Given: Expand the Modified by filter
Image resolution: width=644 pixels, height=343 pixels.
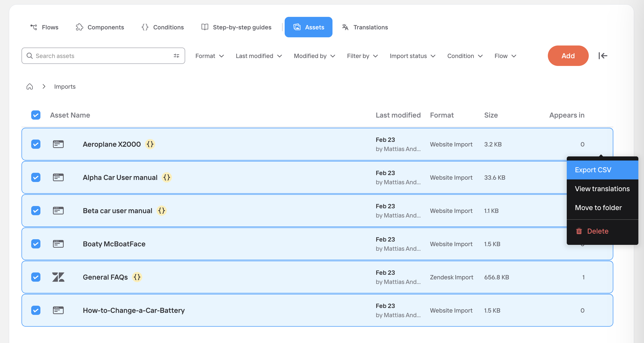Looking at the screenshot, I should click(314, 56).
